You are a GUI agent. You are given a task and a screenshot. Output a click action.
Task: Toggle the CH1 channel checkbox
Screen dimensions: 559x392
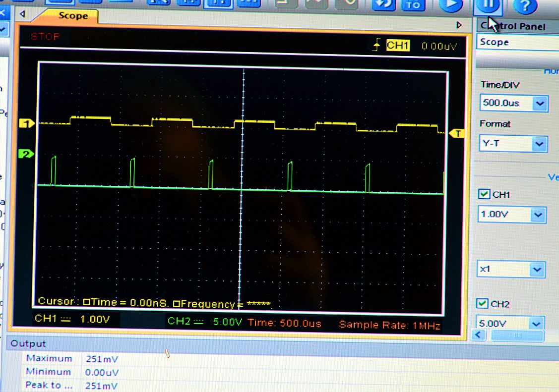(x=484, y=194)
